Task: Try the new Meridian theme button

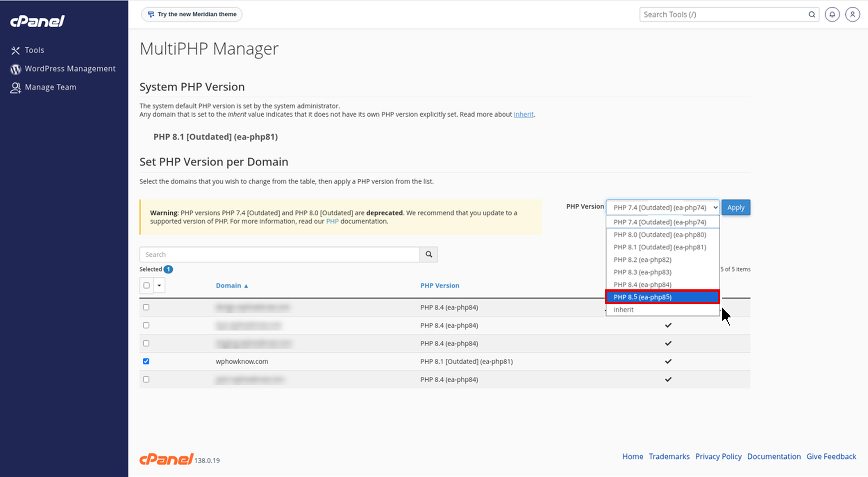Action: pos(192,14)
